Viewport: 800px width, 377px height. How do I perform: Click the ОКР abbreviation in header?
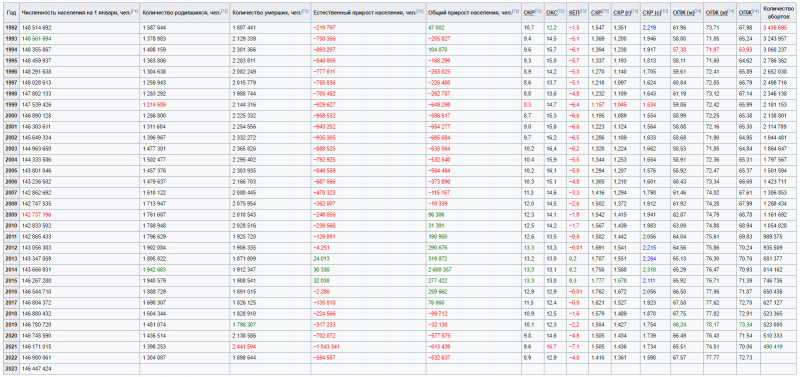coord(529,11)
